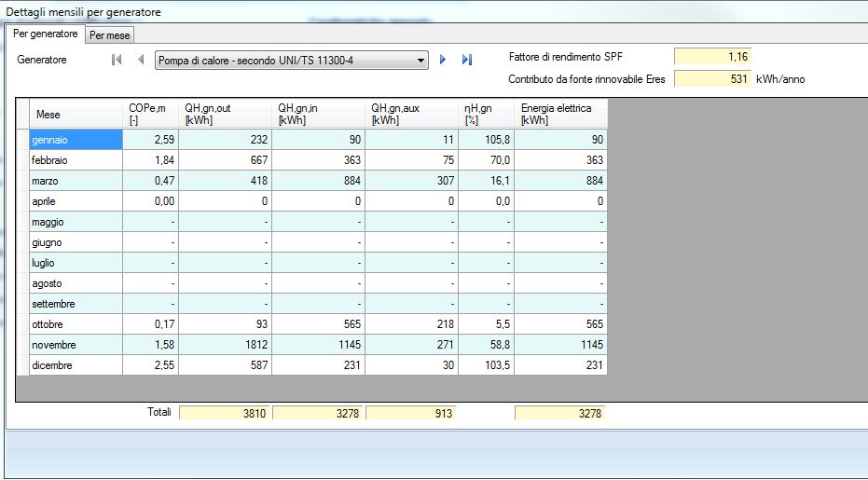
Task: Click the QH,gn,aux total value 913
Action: pos(411,413)
